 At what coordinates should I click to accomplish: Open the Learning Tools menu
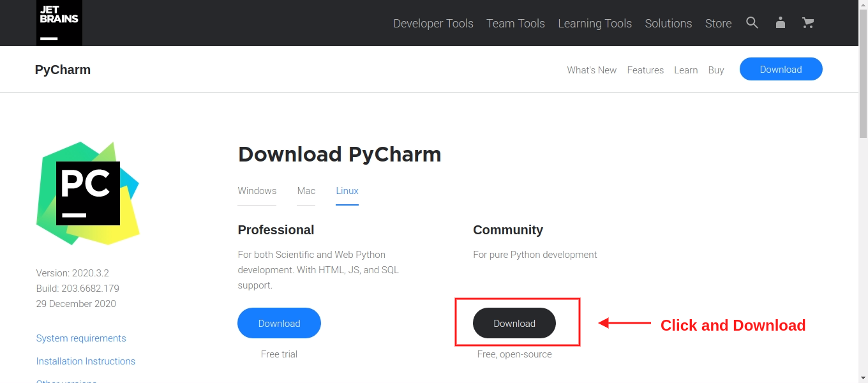(x=594, y=23)
